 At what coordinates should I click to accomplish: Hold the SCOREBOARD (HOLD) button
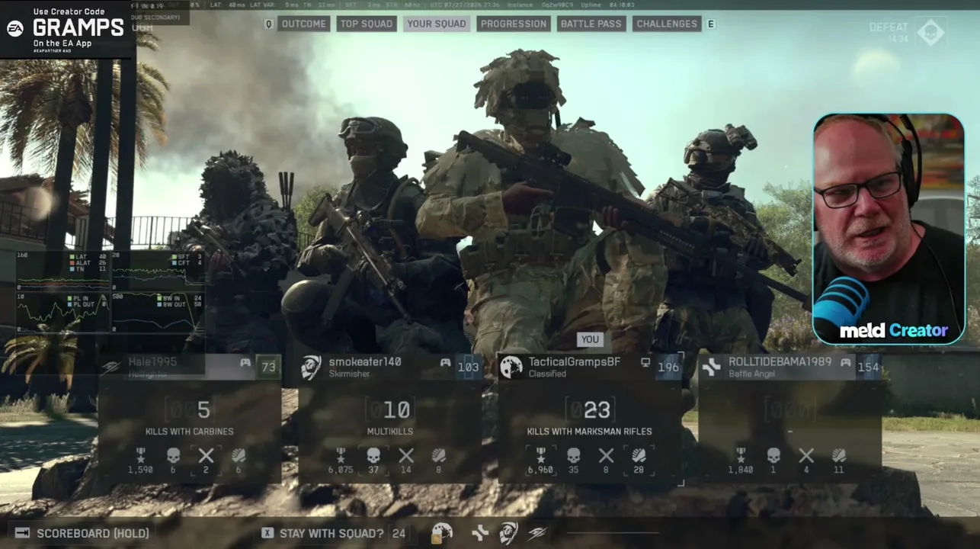point(82,533)
